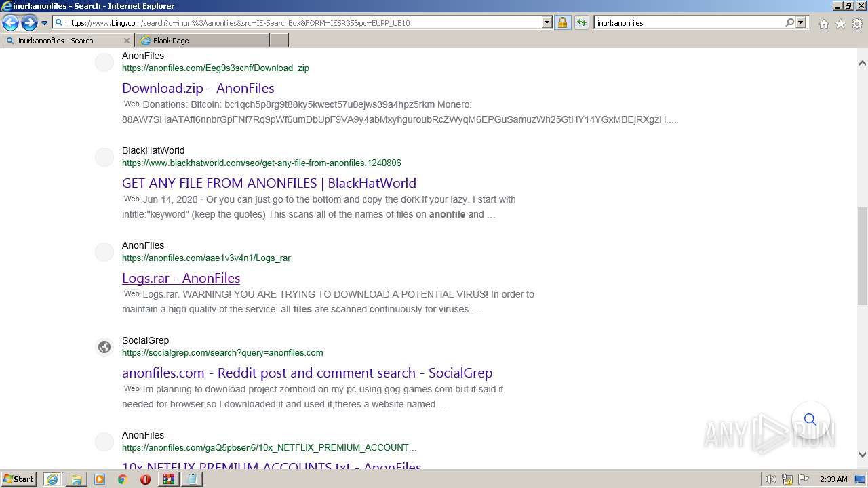
Task: Open Favorites star icon
Action: click(840, 24)
